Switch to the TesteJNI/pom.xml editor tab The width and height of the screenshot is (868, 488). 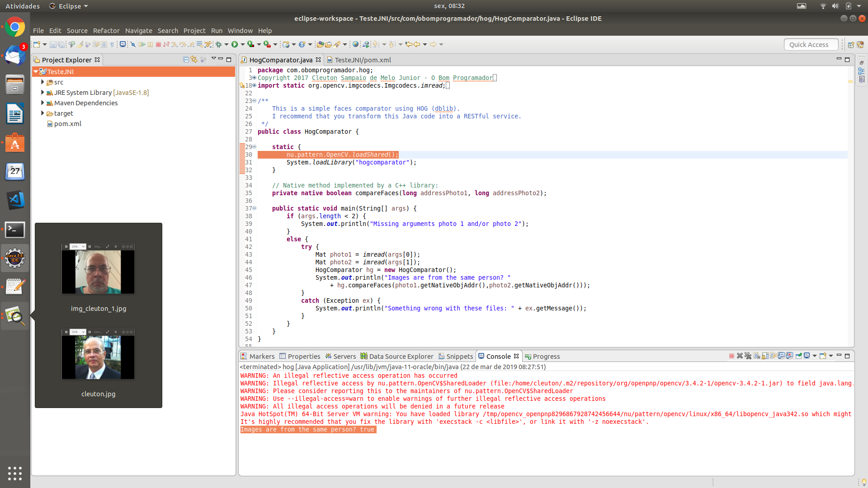coord(362,60)
